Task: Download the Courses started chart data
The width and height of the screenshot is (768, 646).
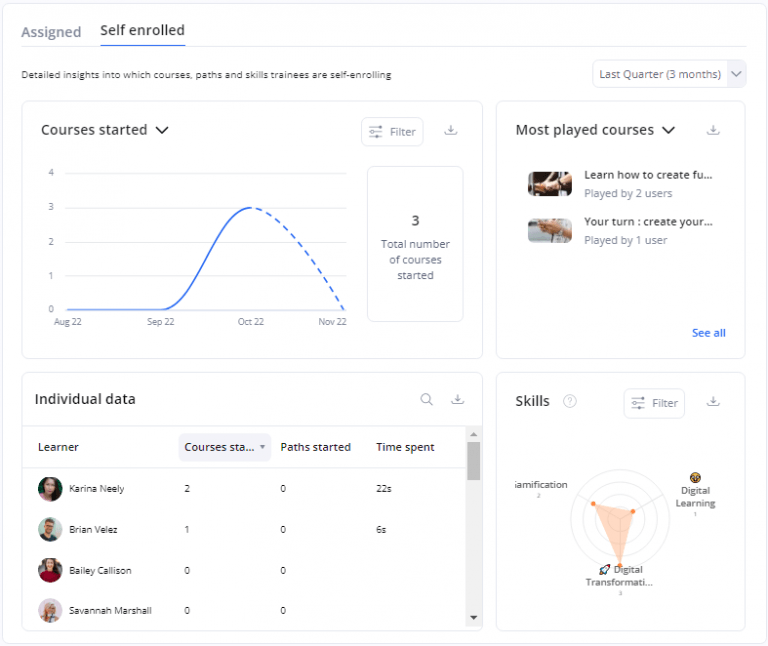Action: point(450,130)
